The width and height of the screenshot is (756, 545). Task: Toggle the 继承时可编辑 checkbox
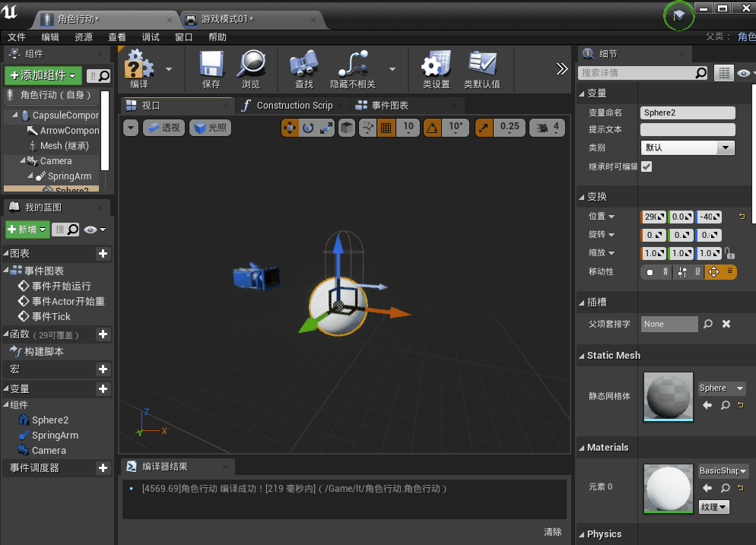[646, 166]
